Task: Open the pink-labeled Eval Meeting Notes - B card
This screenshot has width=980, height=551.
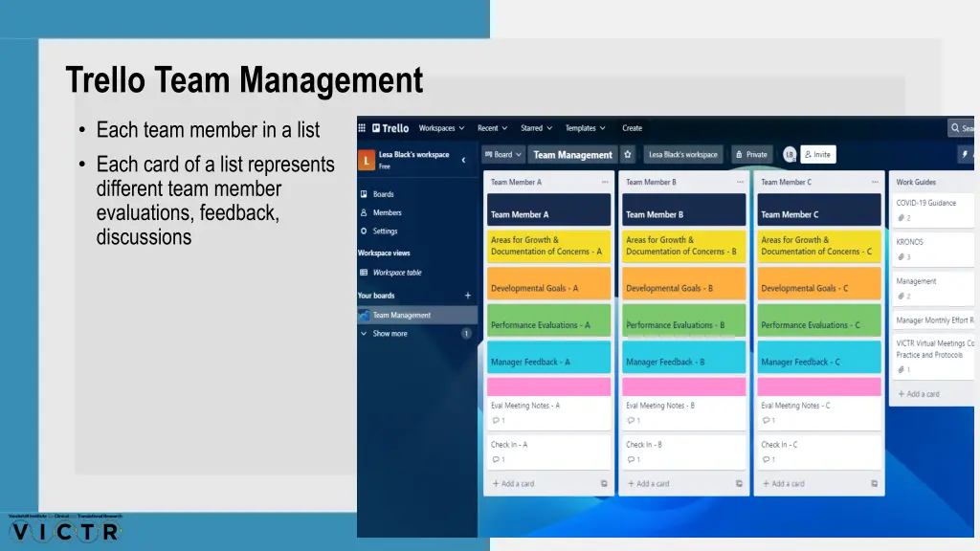Action: 683,405
